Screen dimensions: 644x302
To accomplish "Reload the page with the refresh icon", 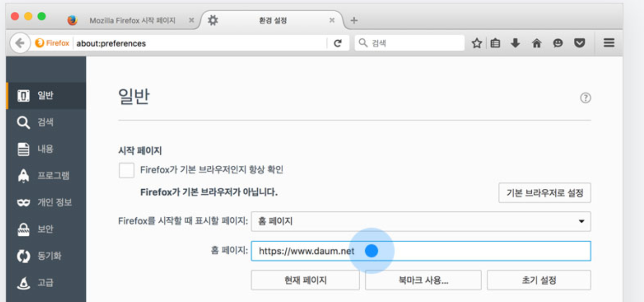I will [x=338, y=43].
